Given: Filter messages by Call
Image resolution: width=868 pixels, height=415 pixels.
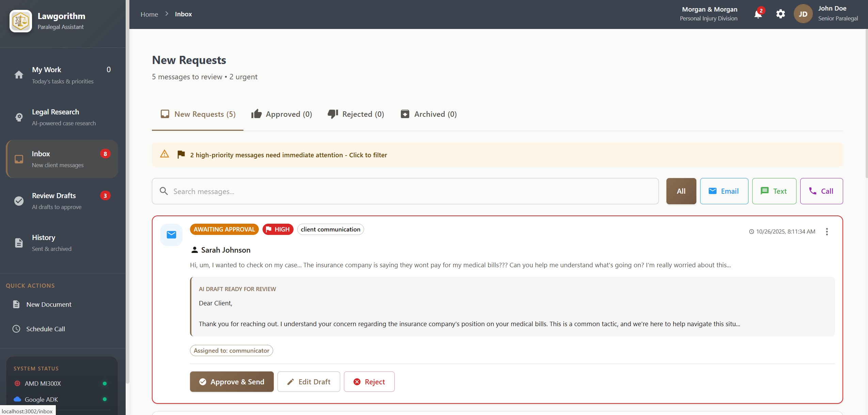Looking at the screenshot, I should [x=821, y=191].
